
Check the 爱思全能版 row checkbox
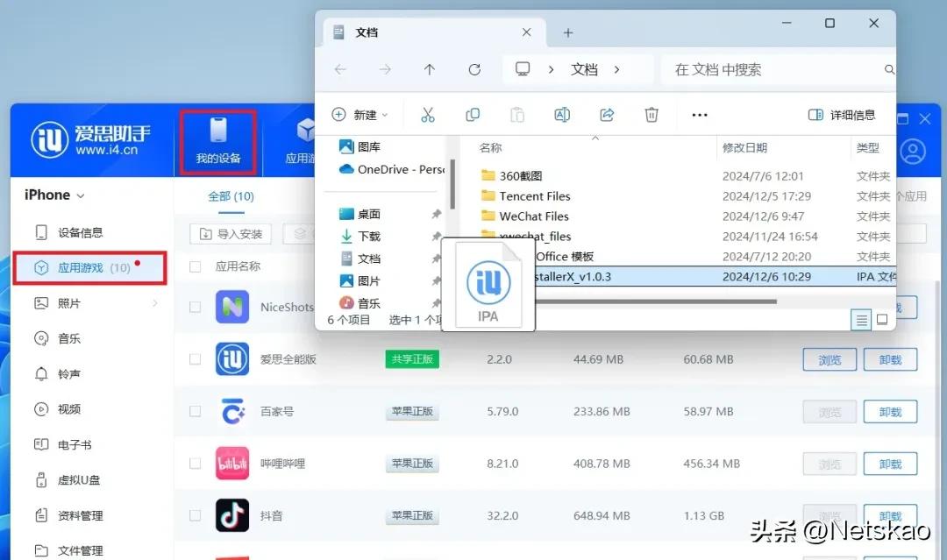click(195, 359)
